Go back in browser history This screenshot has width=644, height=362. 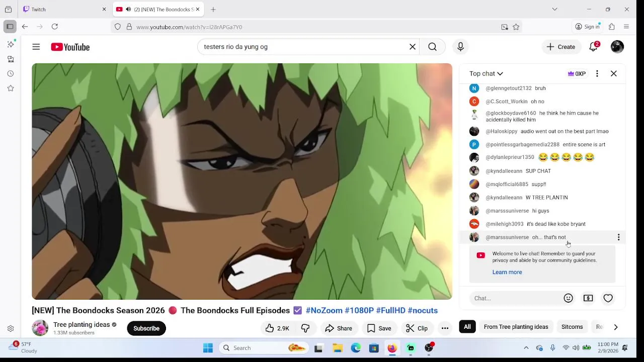(25, 27)
